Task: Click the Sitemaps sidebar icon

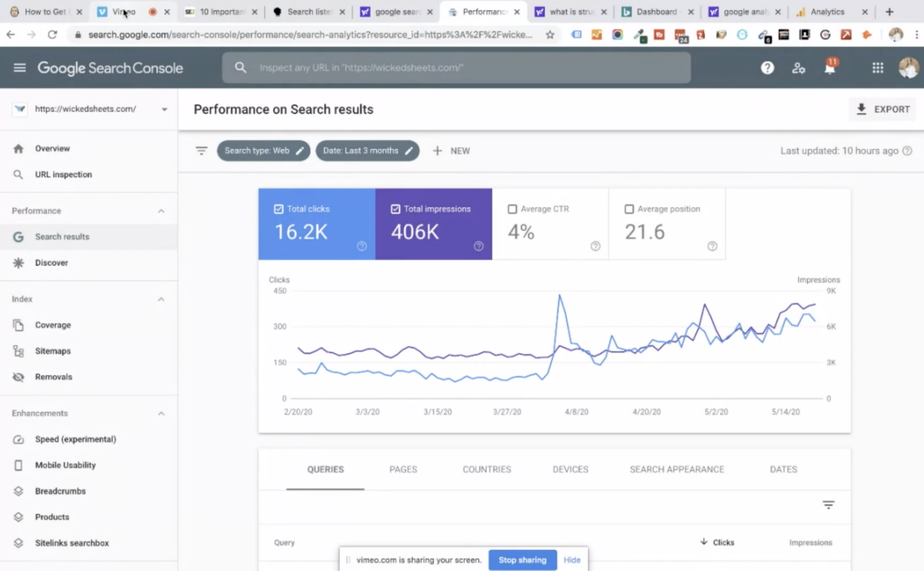Action: [18, 350]
